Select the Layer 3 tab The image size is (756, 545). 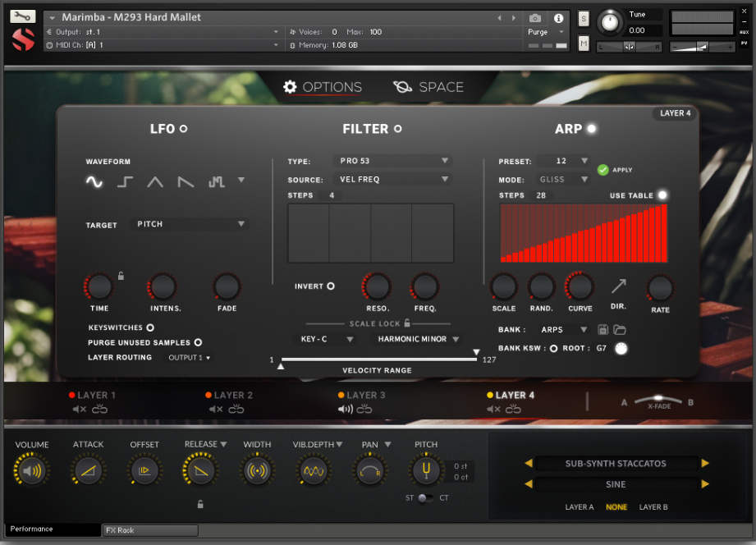(x=364, y=395)
